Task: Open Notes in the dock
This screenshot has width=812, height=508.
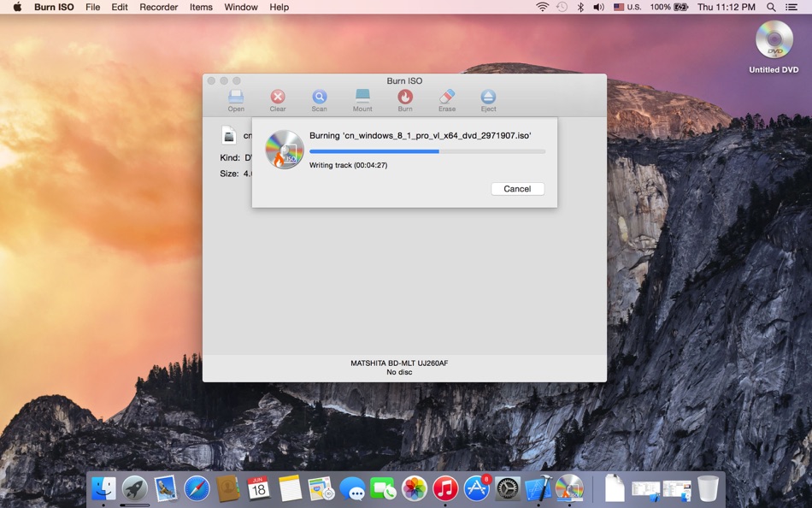Action: click(290, 488)
